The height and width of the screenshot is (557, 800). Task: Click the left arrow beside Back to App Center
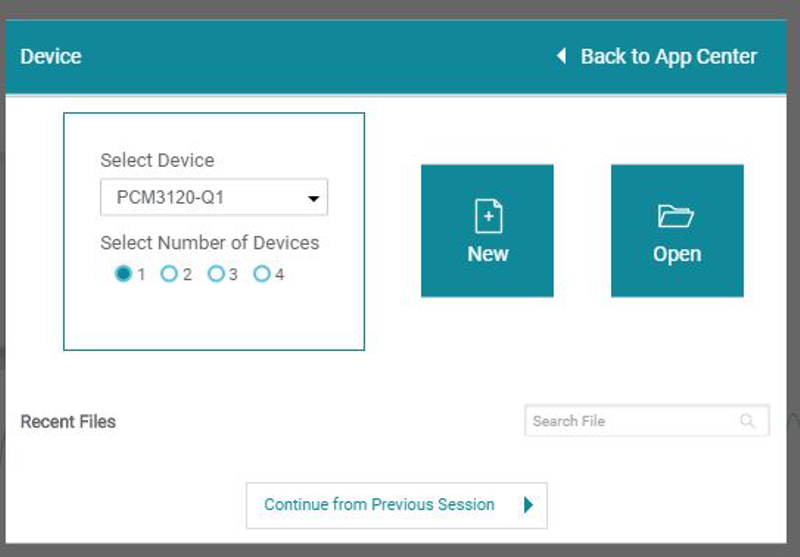point(561,57)
